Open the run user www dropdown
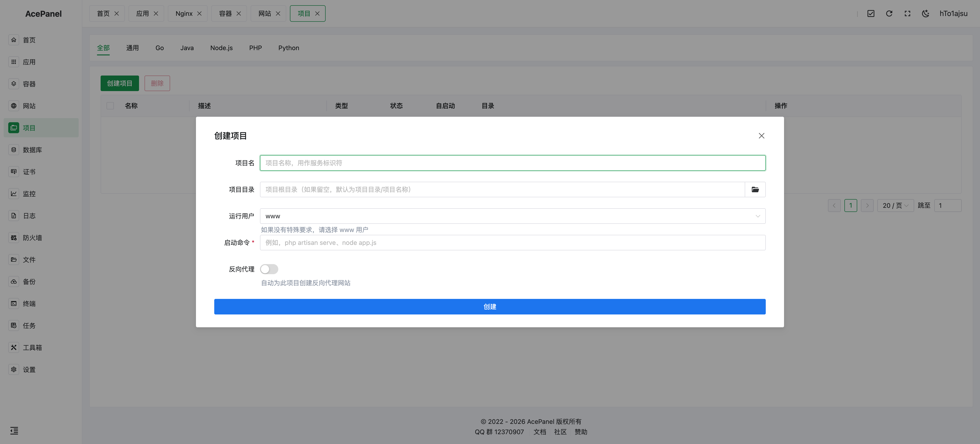The height and width of the screenshot is (444, 980). tap(512, 216)
